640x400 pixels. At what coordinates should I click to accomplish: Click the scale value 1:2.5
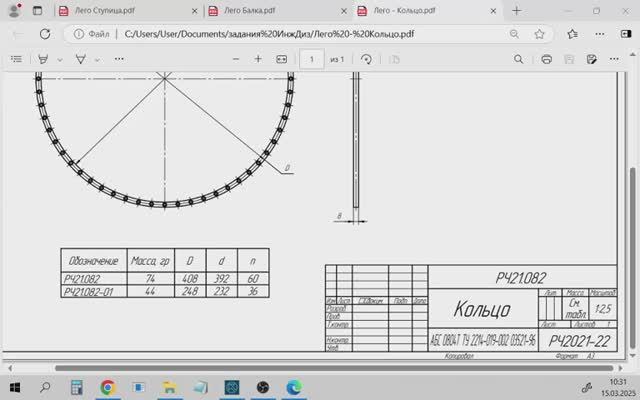tap(603, 309)
